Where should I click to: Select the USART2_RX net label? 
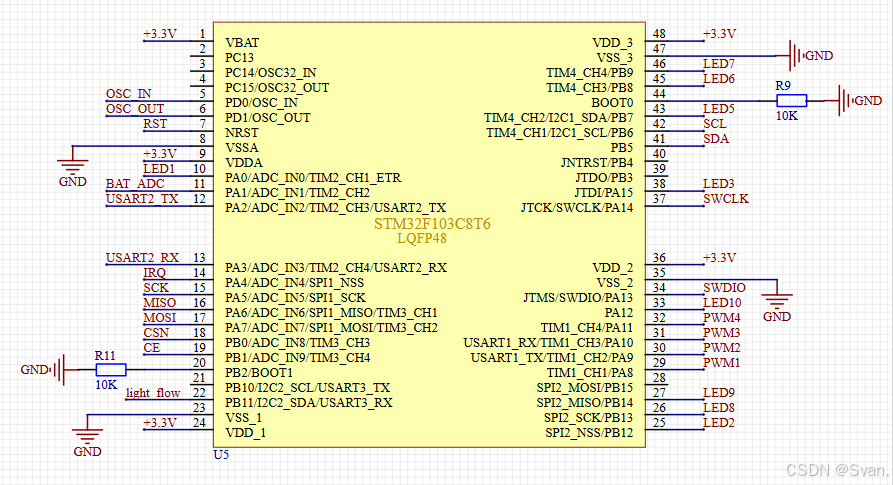pos(142,258)
